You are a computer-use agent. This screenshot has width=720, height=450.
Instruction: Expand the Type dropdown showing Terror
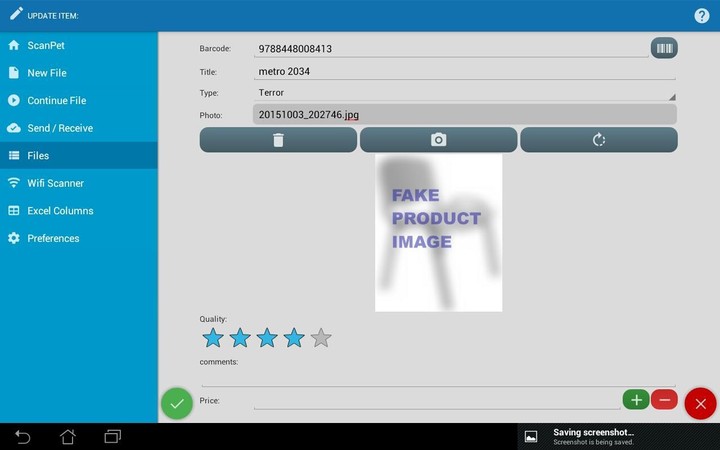[465, 93]
